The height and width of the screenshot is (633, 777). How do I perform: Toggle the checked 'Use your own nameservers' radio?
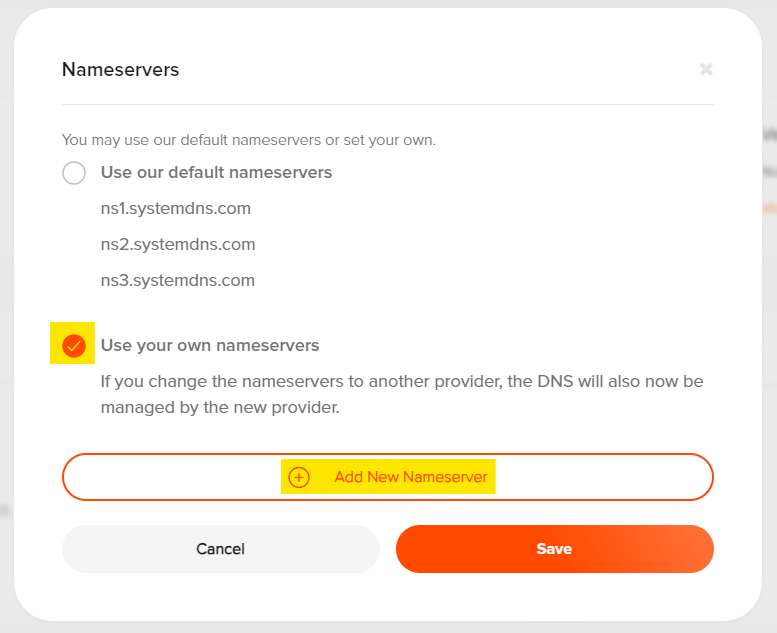click(74, 345)
